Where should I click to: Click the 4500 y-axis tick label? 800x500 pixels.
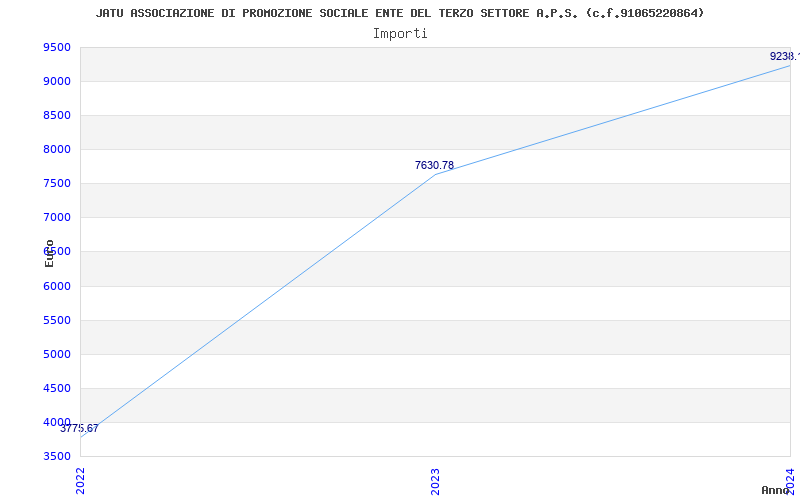57,388
